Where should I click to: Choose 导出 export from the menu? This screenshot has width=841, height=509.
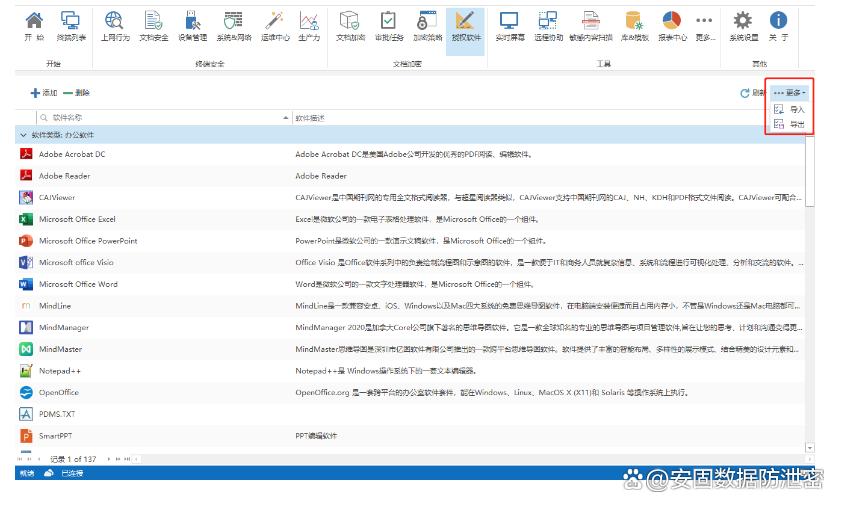(x=790, y=124)
